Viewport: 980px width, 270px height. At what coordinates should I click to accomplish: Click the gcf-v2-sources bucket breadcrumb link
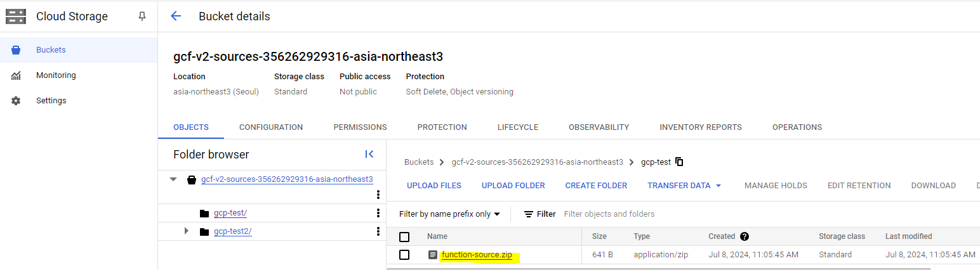(x=538, y=162)
